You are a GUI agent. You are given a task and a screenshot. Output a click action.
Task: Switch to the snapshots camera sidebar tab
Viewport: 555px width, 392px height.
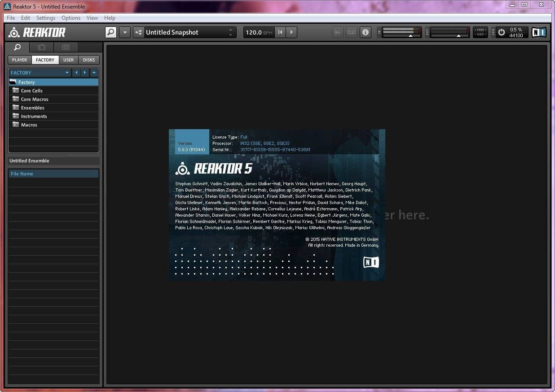[x=41, y=47]
